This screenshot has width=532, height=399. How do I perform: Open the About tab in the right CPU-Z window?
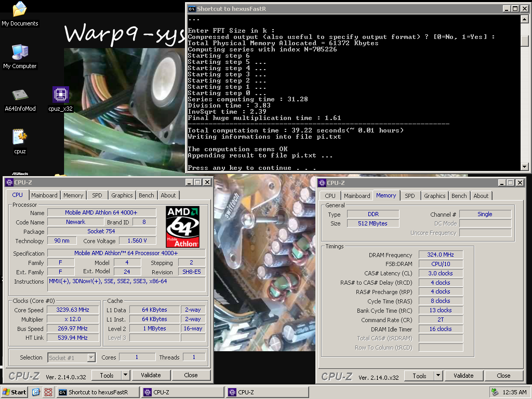481,196
